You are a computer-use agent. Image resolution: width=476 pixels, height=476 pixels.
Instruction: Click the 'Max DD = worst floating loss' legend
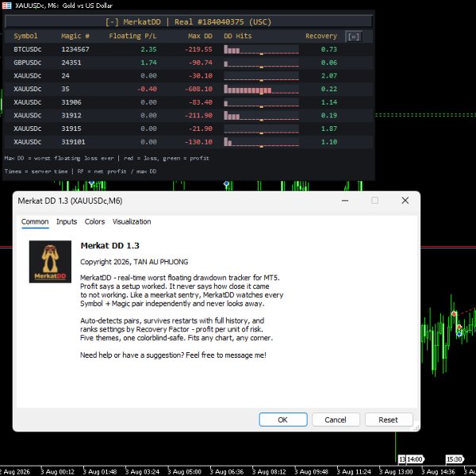click(x=106, y=158)
